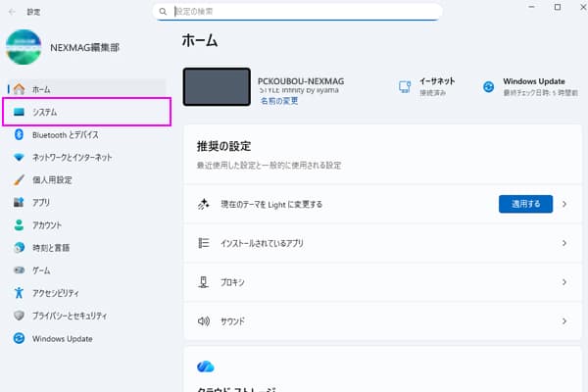Click the 時刻と言語 label in sidebar

click(51, 248)
